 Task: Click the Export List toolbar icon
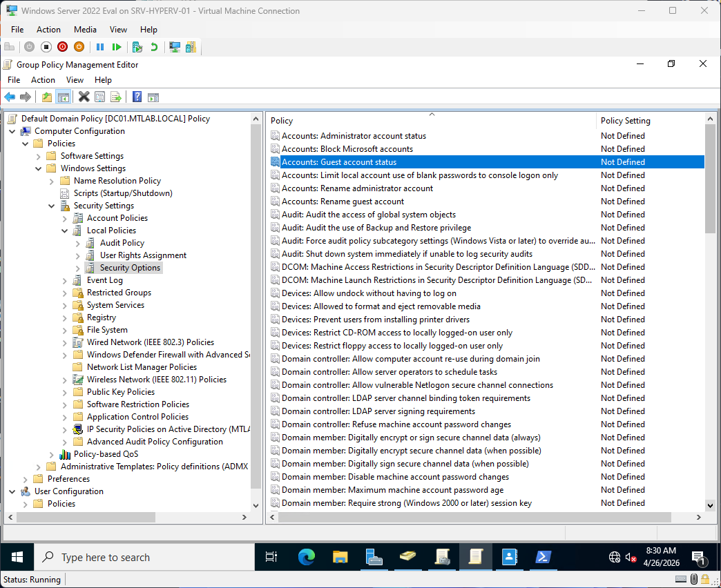tap(116, 97)
